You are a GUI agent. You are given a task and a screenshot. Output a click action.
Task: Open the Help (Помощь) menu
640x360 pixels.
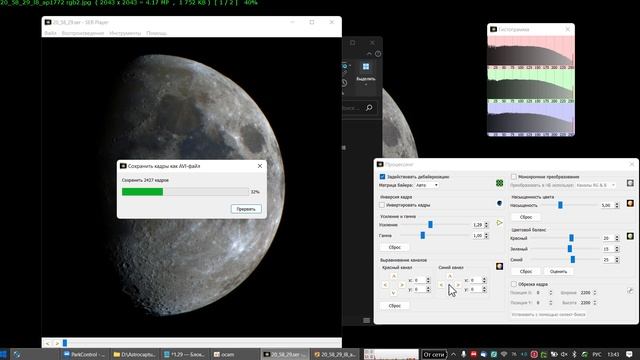tap(156, 33)
